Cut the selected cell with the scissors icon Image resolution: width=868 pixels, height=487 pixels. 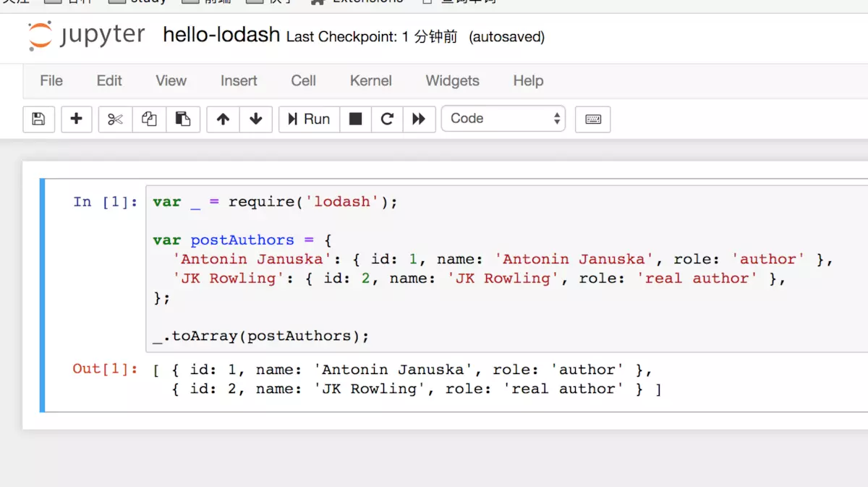pyautogui.click(x=114, y=118)
